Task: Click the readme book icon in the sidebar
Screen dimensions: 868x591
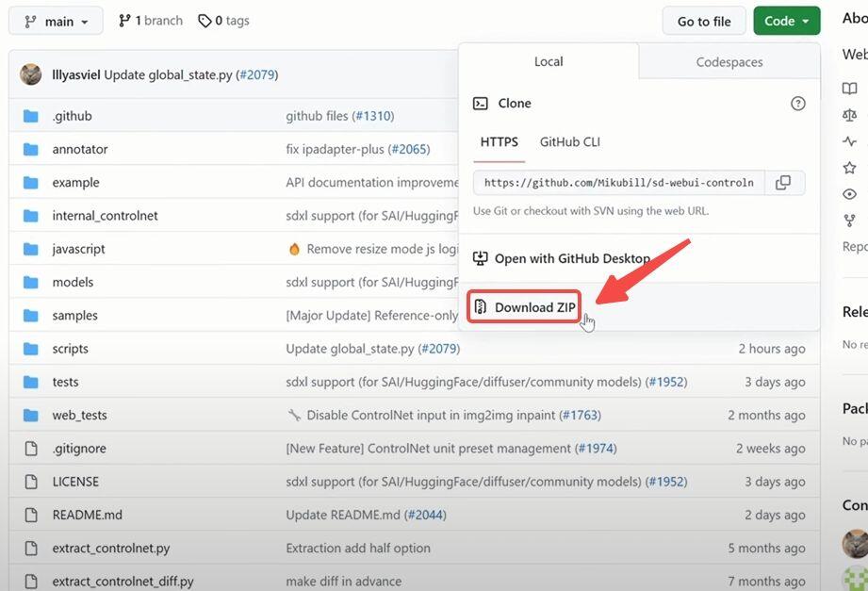Action: 849,88
